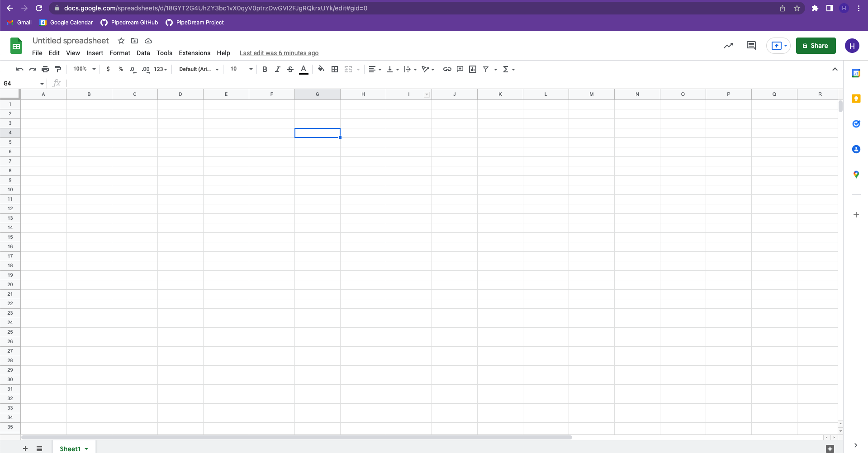Open the fill color picker
This screenshot has height=453, width=868.
[x=321, y=69]
